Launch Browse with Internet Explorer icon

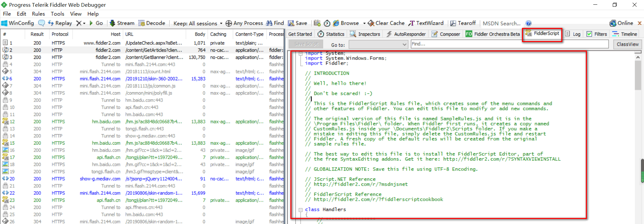pyautogui.click(x=346, y=23)
